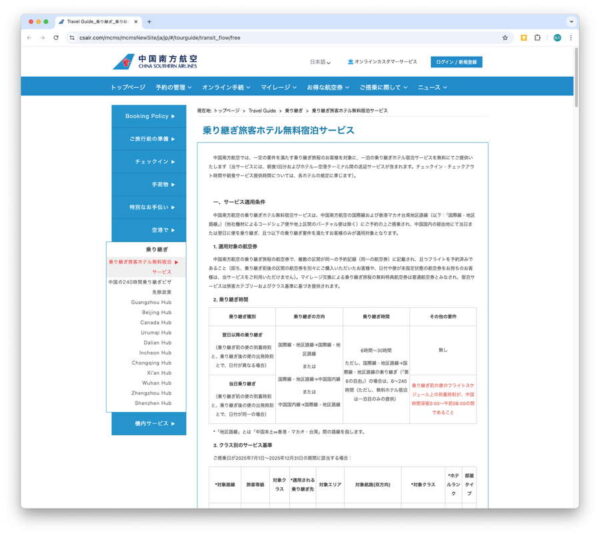This screenshot has height=536, width=600.
Task: Open the 日本語 language dropdown
Action: [x=320, y=62]
